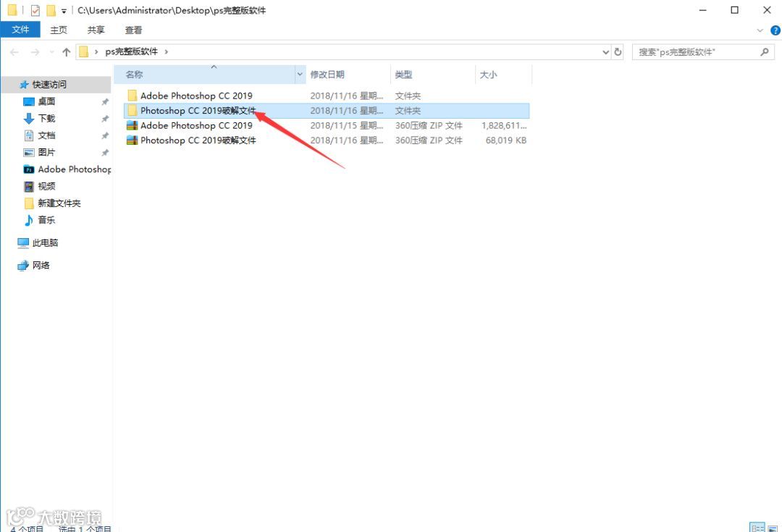Click the search magnifier icon
This screenshot has height=532, width=782.
coord(765,52)
